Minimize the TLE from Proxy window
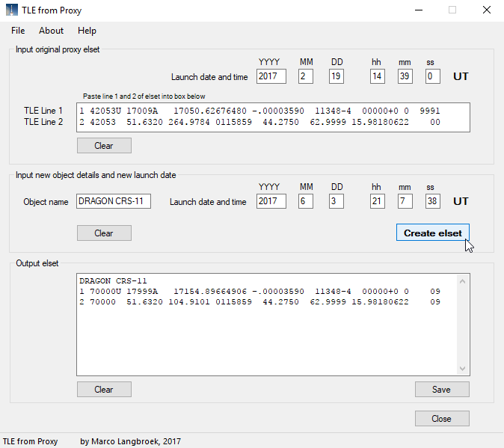The width and height of the screenshot is (504, 448). tap(419, 10)
